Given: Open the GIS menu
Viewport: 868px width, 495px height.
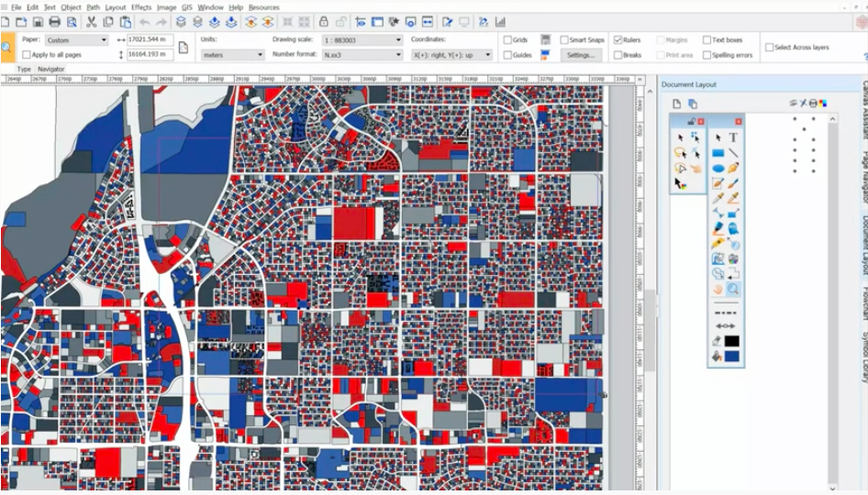Looking at the screenshot, I should click(x=186, y=7).
